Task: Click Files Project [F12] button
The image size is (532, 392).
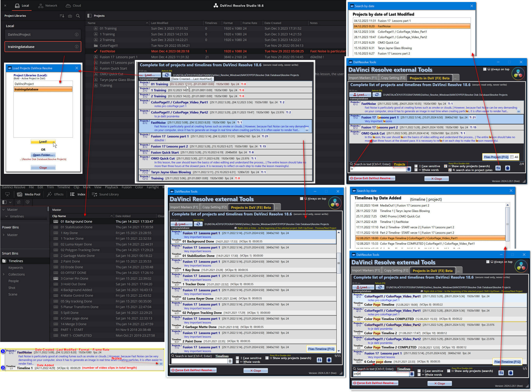Action: pyautogui.click(x=496, y=157)
